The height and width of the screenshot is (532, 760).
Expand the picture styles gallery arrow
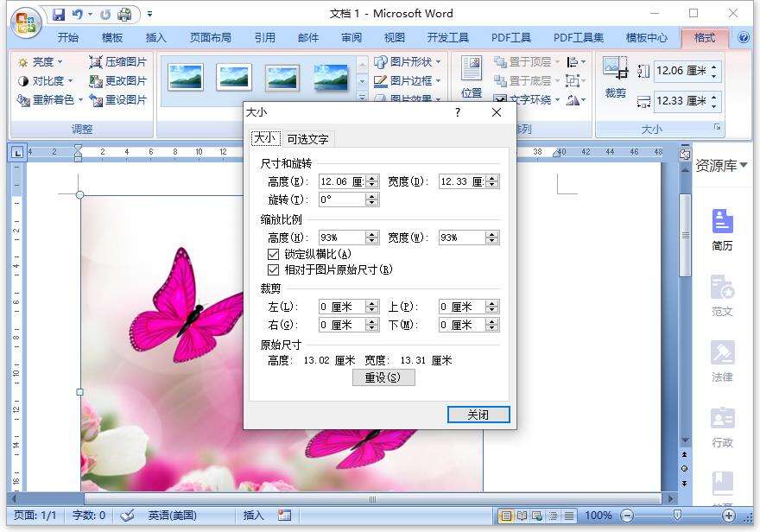click(362, 97)
